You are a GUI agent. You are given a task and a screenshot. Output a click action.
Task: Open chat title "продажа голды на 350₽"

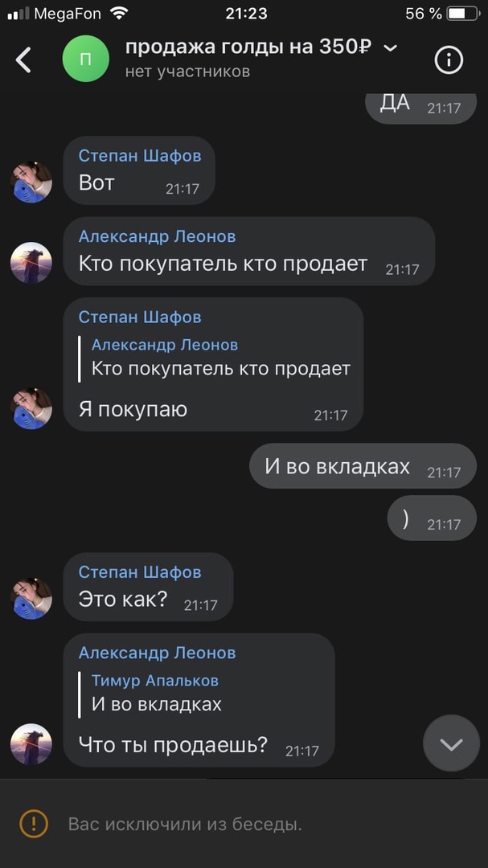click(247, 47)
